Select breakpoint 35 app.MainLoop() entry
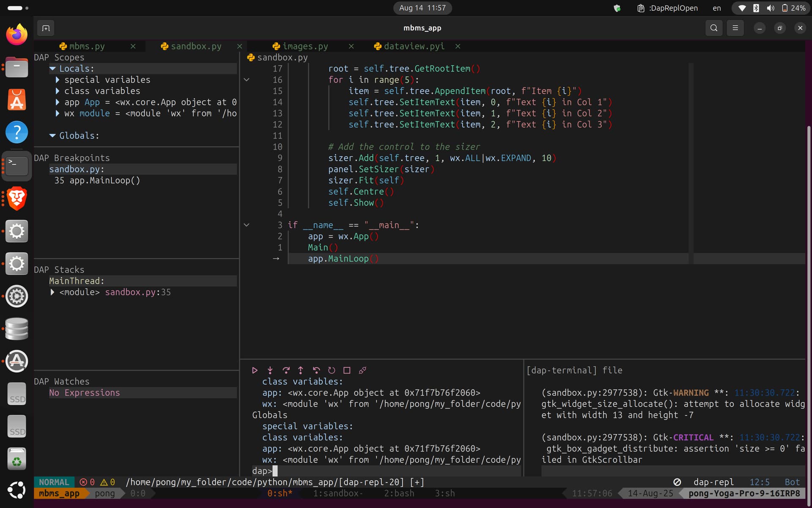This screenshot has height=508, width=812. (x=97, y=180)
